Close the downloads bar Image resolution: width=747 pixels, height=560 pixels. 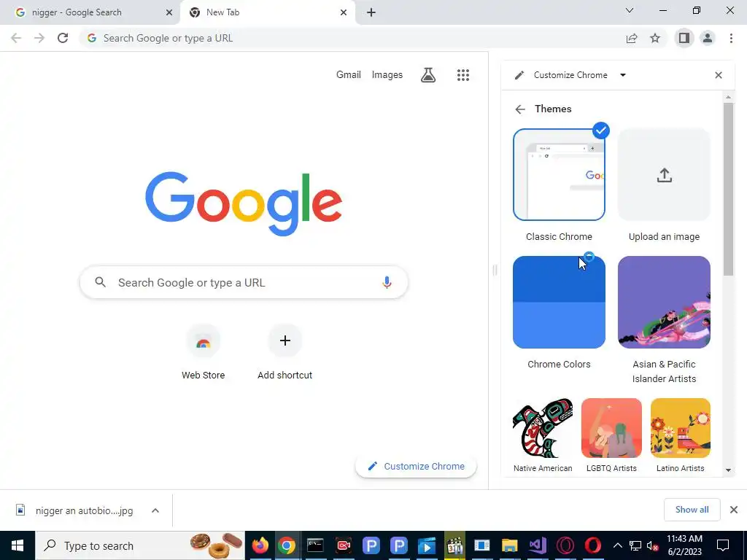tap(734, 510)
